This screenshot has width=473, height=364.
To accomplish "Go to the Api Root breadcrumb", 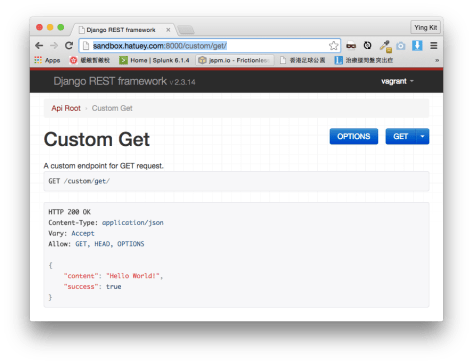I will click(x=66, y=108).
